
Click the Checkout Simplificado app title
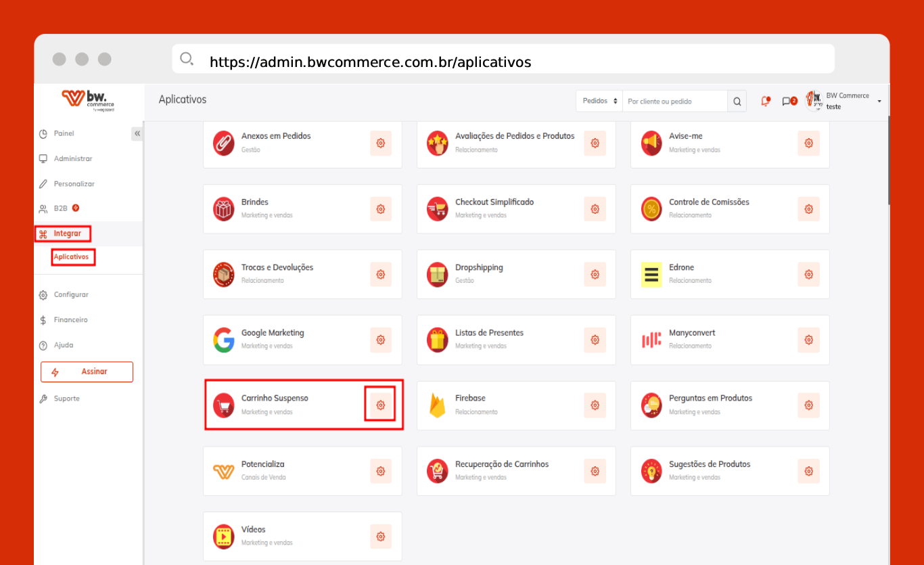(x=494, y=202)
